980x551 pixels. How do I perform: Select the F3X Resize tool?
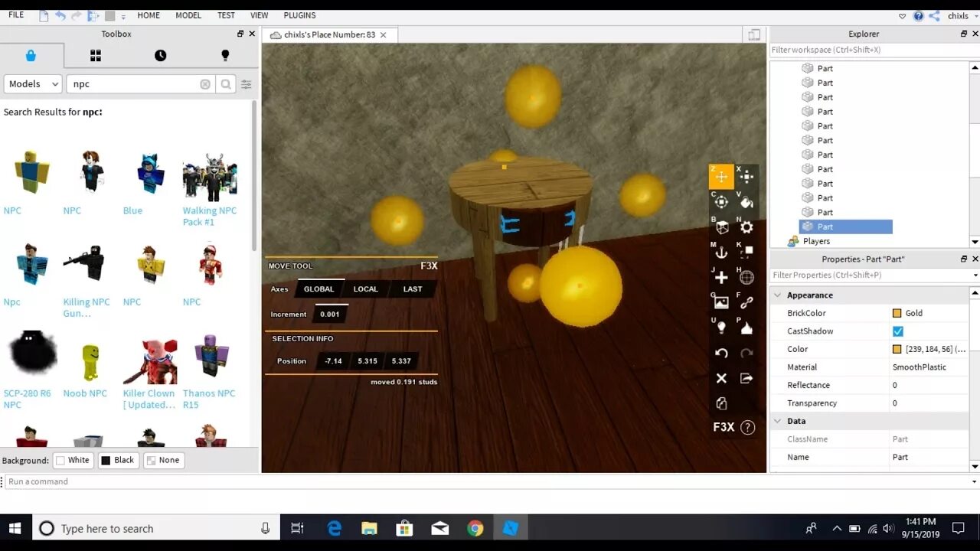tap(746, 177)
